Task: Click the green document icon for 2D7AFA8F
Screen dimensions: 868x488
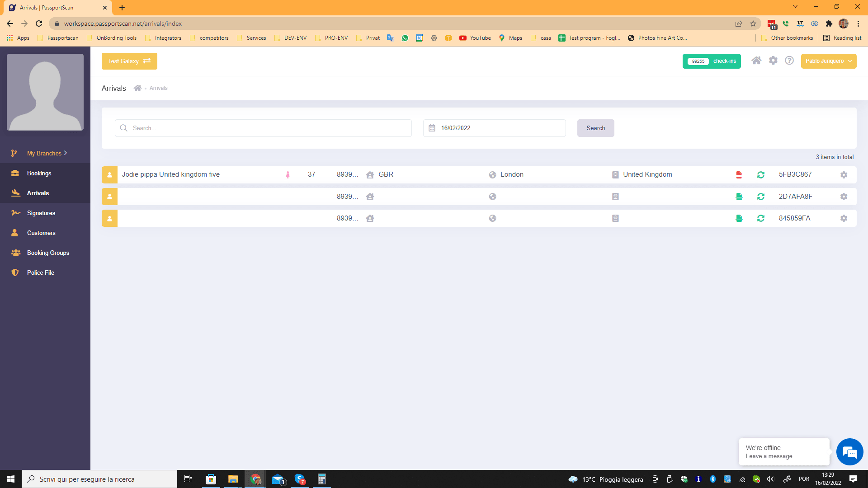Action: click(739, 197)
